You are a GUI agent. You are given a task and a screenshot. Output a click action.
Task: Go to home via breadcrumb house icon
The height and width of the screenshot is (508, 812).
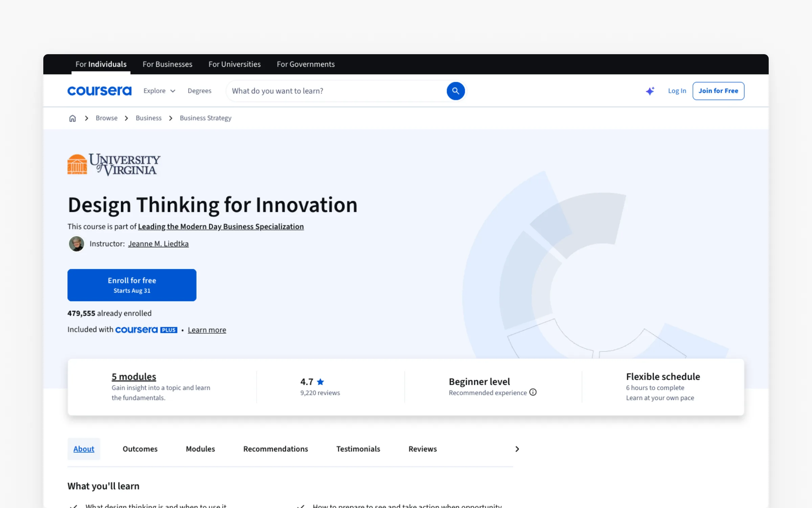[72, 118]
